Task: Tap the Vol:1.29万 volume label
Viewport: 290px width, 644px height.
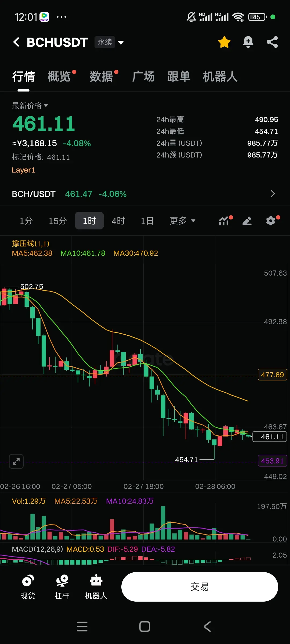Action: click(29, 501)
